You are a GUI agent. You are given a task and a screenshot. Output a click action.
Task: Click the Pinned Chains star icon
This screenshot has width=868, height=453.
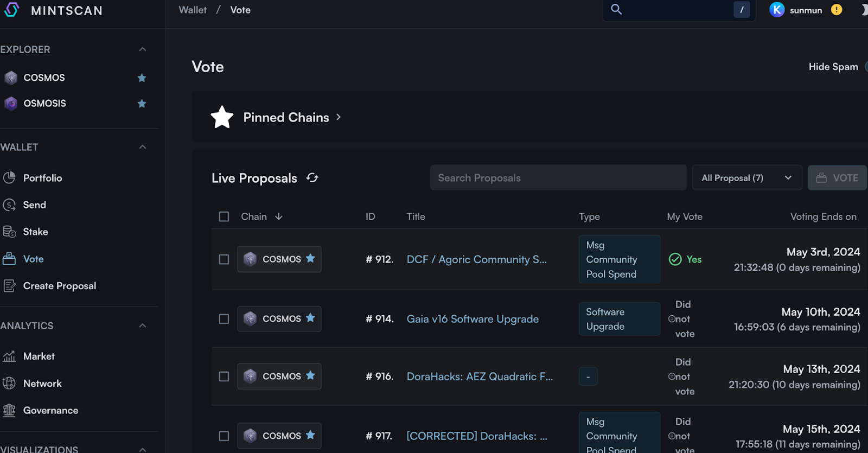click(222, 117)
